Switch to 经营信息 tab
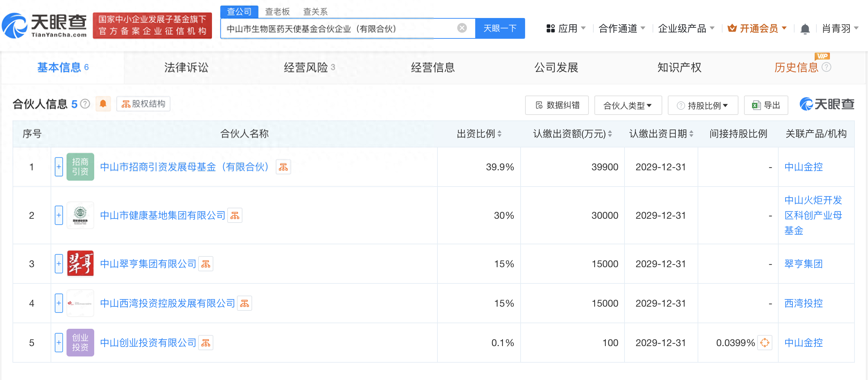868x380 pixels. (433, 67)
